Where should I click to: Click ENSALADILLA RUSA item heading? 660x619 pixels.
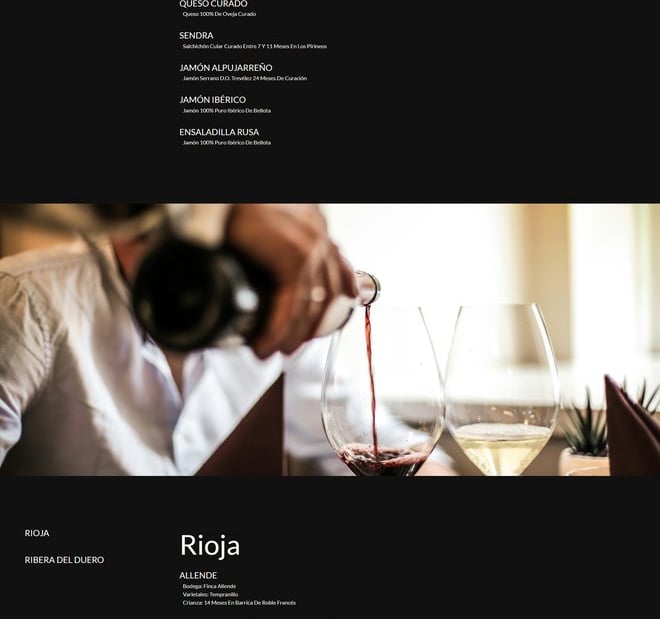click(219, 132)
